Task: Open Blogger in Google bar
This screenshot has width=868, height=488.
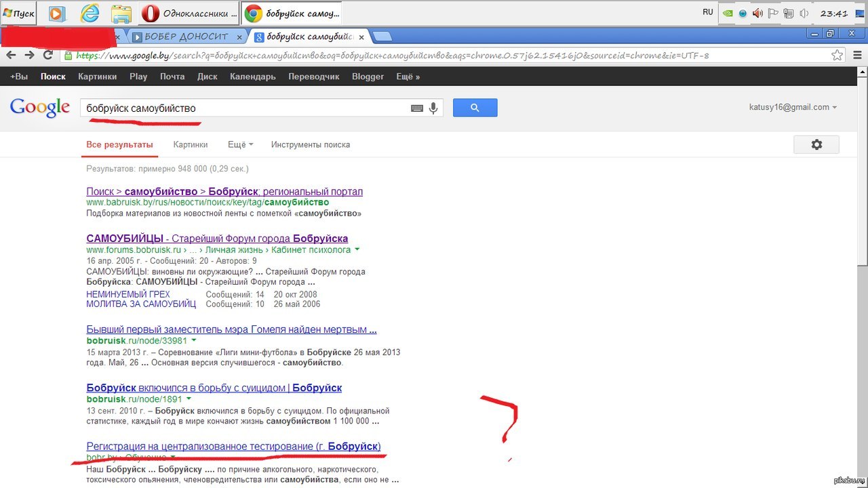Action: (368, 77)
